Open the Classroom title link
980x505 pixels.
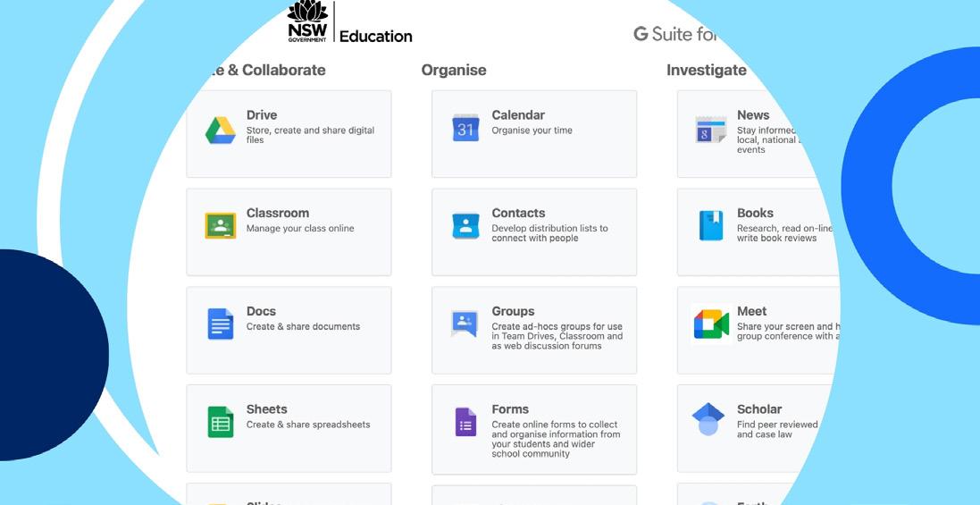[x=278, y=213]
